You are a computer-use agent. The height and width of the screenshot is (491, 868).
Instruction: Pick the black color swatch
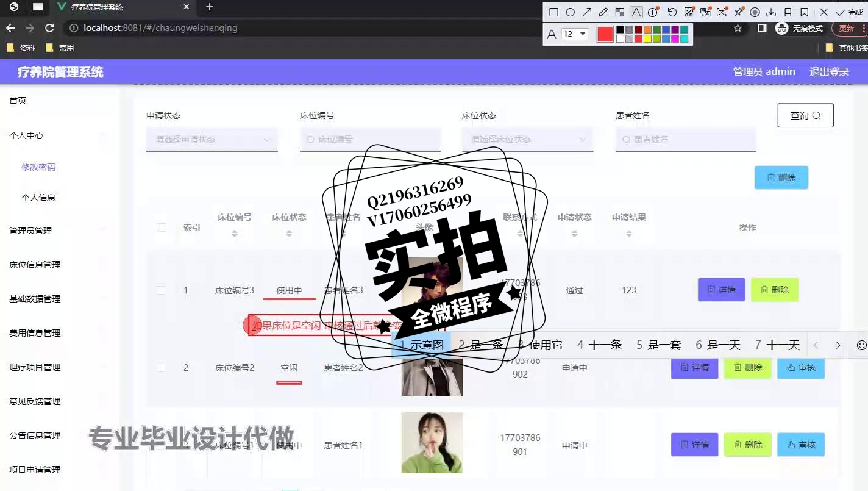coord(620,29)
